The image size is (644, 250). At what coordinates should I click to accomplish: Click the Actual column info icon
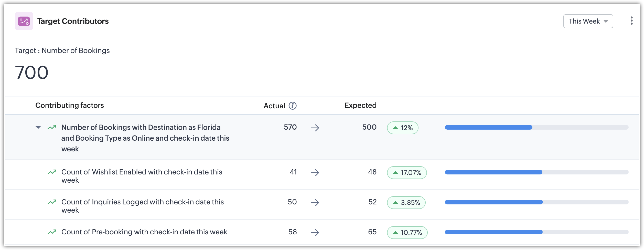point(293,106)
